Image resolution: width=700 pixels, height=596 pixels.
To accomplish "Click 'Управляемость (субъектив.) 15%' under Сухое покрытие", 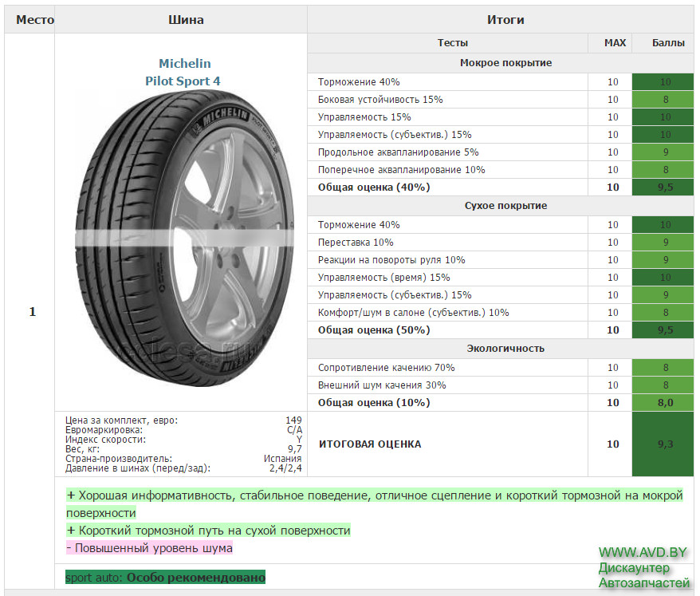I will point(395,295).
